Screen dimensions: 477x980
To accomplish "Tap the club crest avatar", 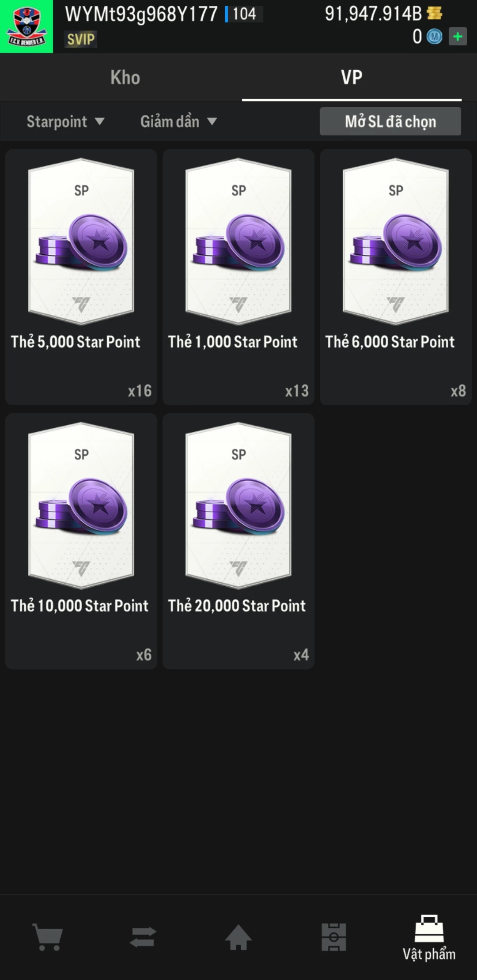I will 26,26.
